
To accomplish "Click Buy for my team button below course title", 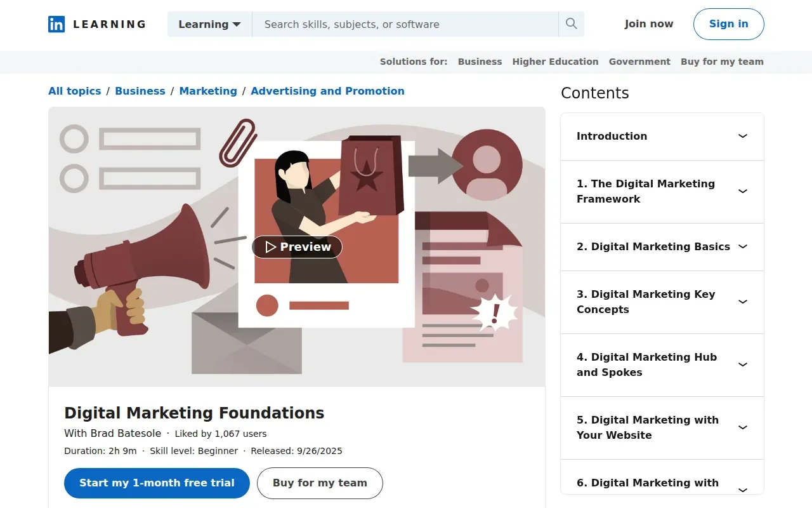I will click(320, 483).
